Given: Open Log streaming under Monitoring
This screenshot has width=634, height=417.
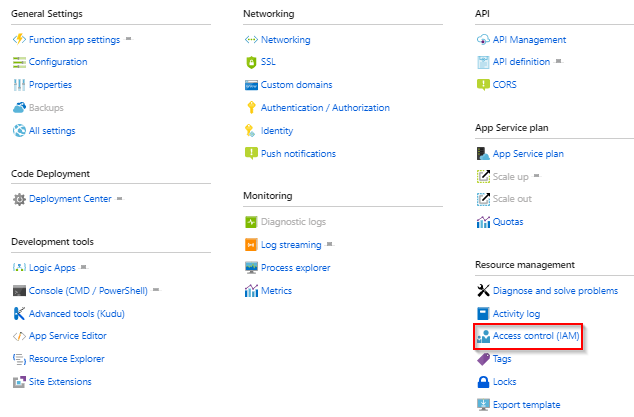Looking at the screenshot, I should click(x=291, y=245).
